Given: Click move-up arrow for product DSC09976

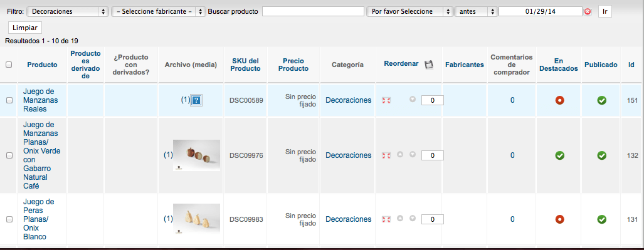Looking at the screenshot, I should pos(400,154).
